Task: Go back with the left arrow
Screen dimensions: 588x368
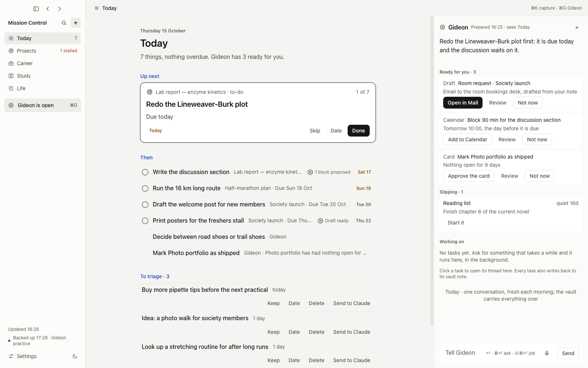Action: pos(48,9)
